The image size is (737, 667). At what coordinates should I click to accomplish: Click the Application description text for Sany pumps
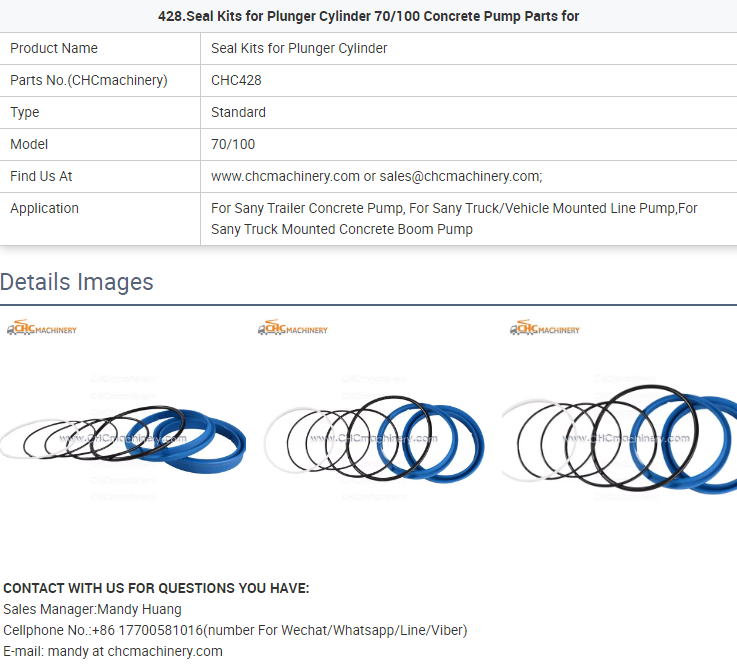click(454, 219)
